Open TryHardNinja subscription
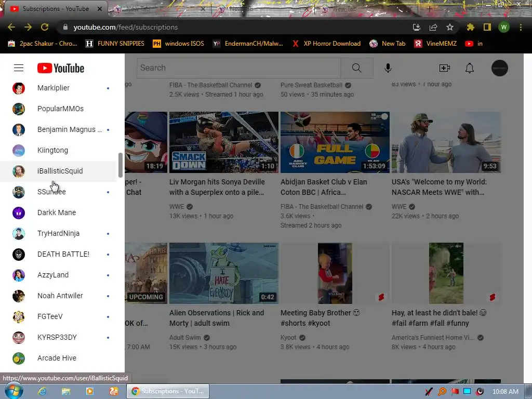 [x=58, y=233]
